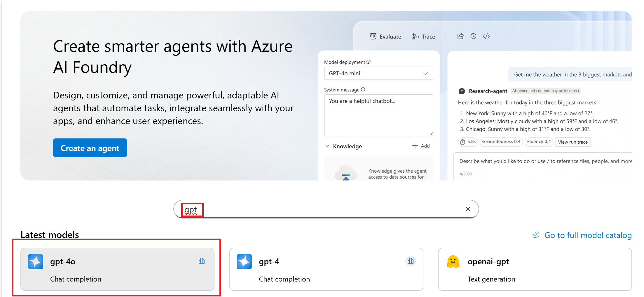Click the 5.8s timer chip
This screenshot has width=644, height=297.
[x=468, y=142]
